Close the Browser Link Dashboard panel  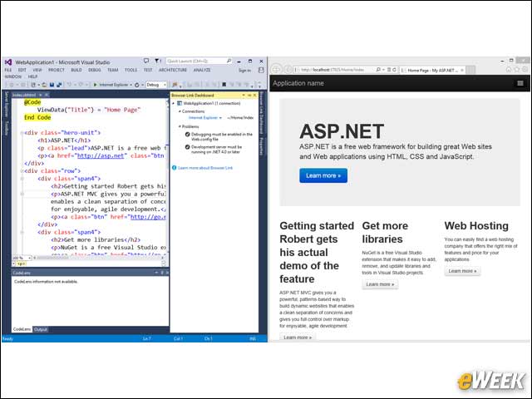pyautogui.click(x=255, y=96)
